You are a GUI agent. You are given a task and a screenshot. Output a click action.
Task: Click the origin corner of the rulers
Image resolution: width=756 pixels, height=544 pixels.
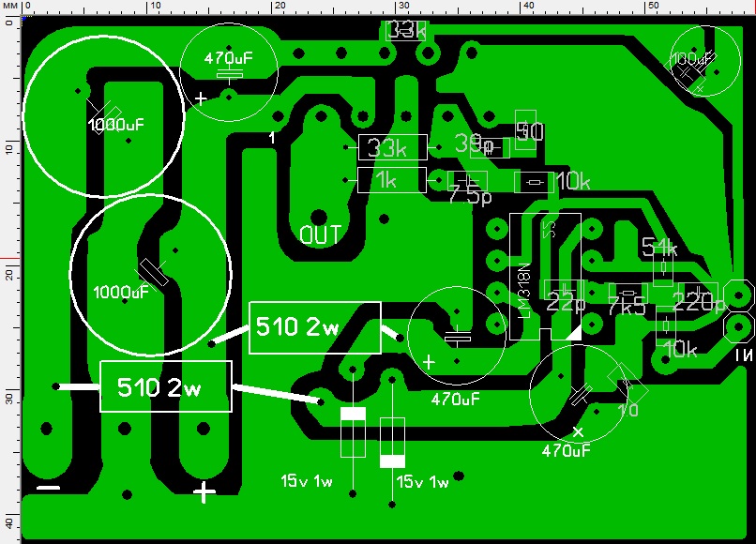point(10,7)
